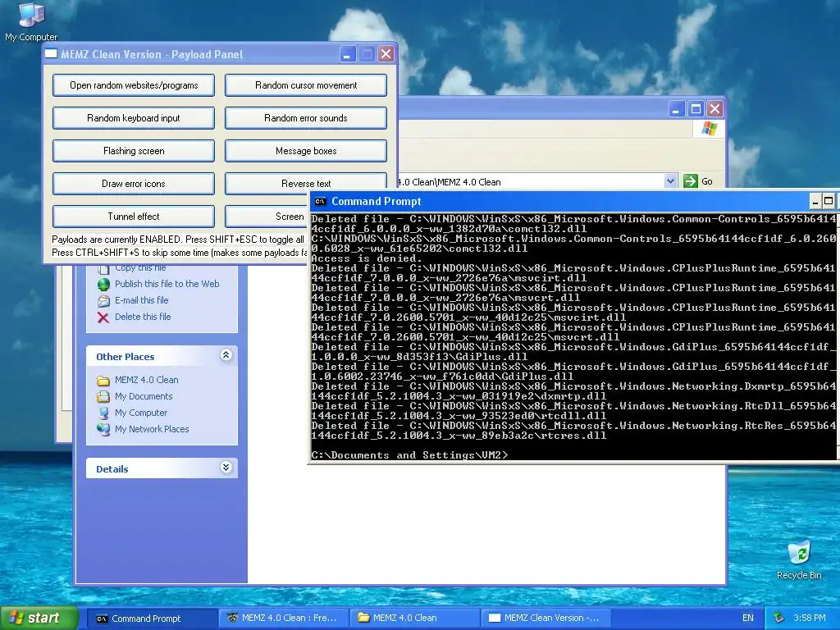This screenshot has height=630, width=840.
Task: Toggle Open random websites/programs payload
Action: coord(134,85)
